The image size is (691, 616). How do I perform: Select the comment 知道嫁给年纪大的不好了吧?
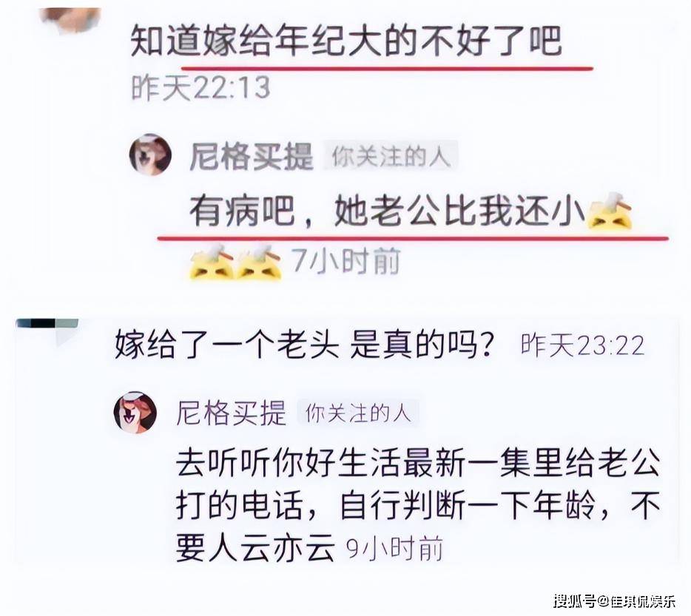tap(346, 41)
